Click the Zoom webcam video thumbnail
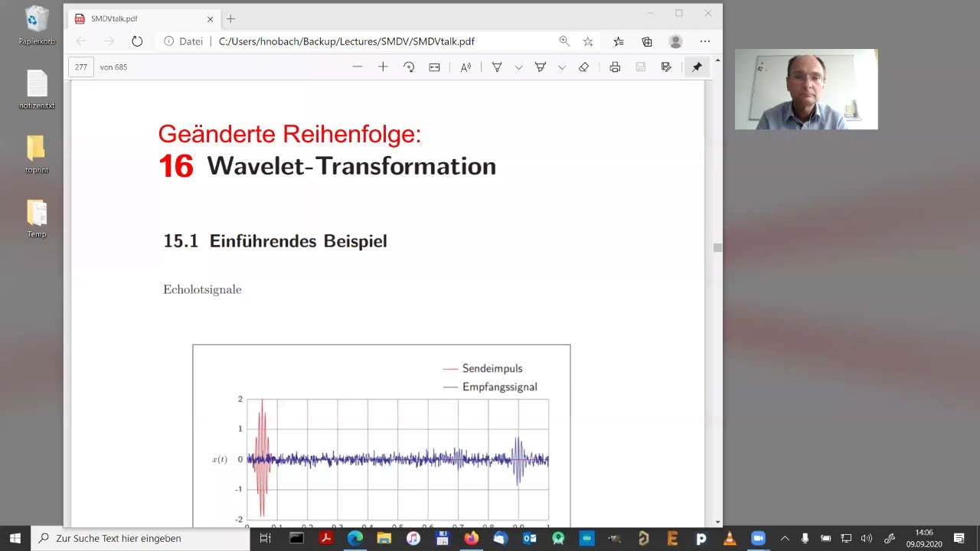This screenshot has width=980, height=551. [806, 90]
